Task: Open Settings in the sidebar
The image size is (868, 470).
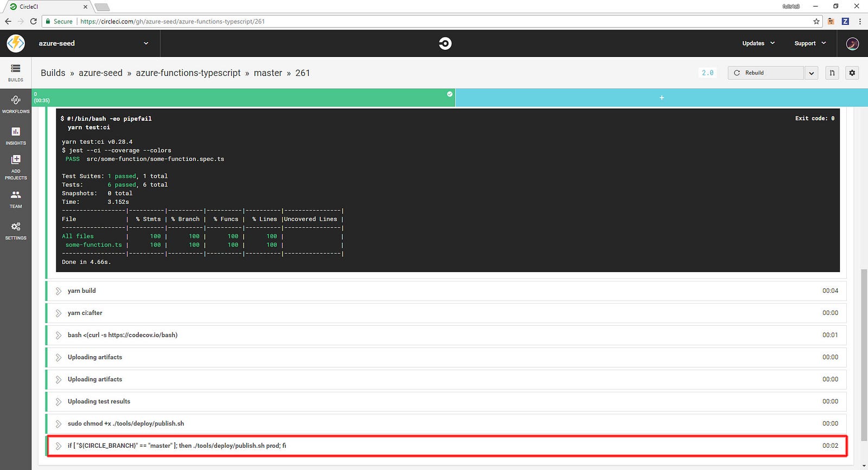Action: click(16, 231)
